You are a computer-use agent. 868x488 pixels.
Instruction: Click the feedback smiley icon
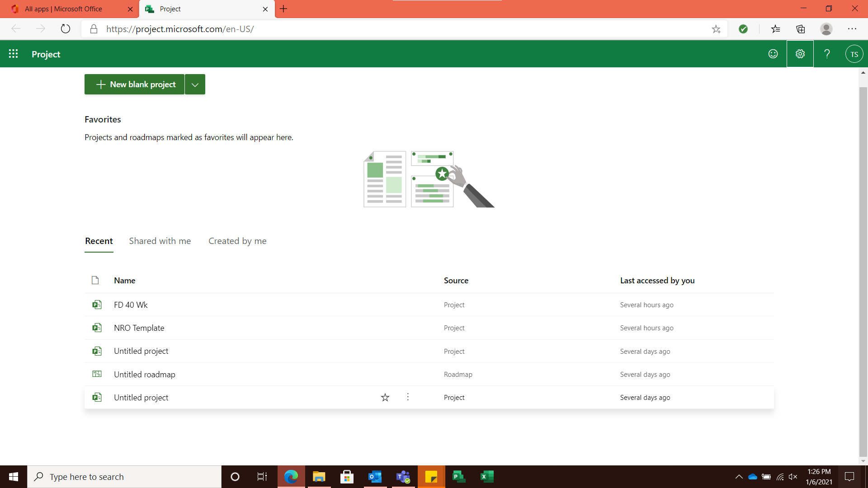pos(773,54)
